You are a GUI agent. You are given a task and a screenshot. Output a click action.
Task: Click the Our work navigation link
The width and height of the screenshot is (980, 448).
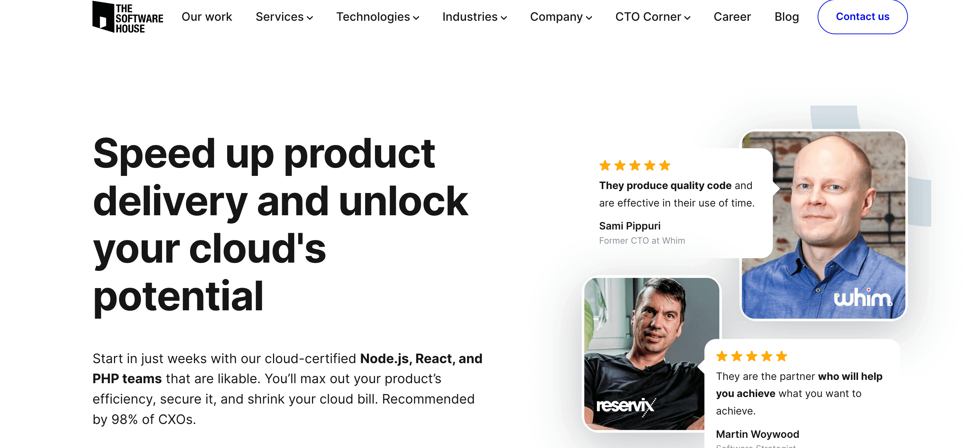point(206,16)
